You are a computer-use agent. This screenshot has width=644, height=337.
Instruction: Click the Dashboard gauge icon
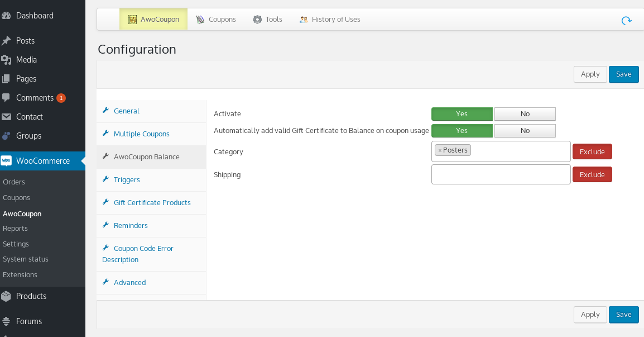point(6,16)
